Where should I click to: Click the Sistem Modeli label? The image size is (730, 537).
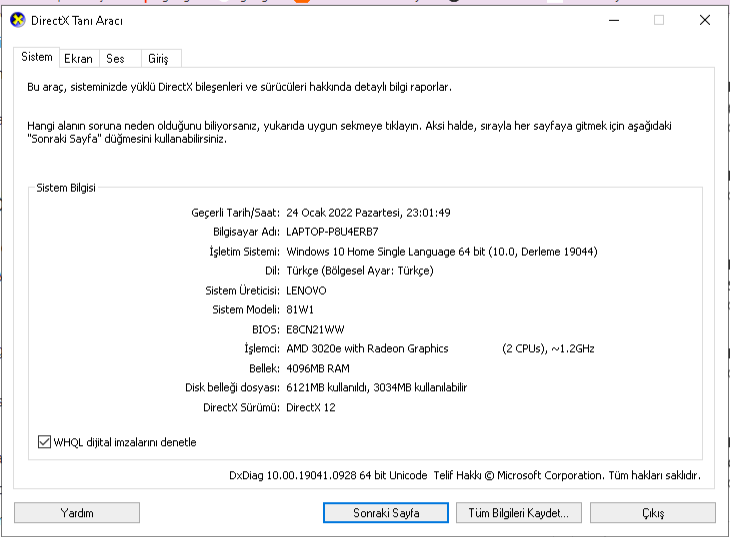coord(245,310)
